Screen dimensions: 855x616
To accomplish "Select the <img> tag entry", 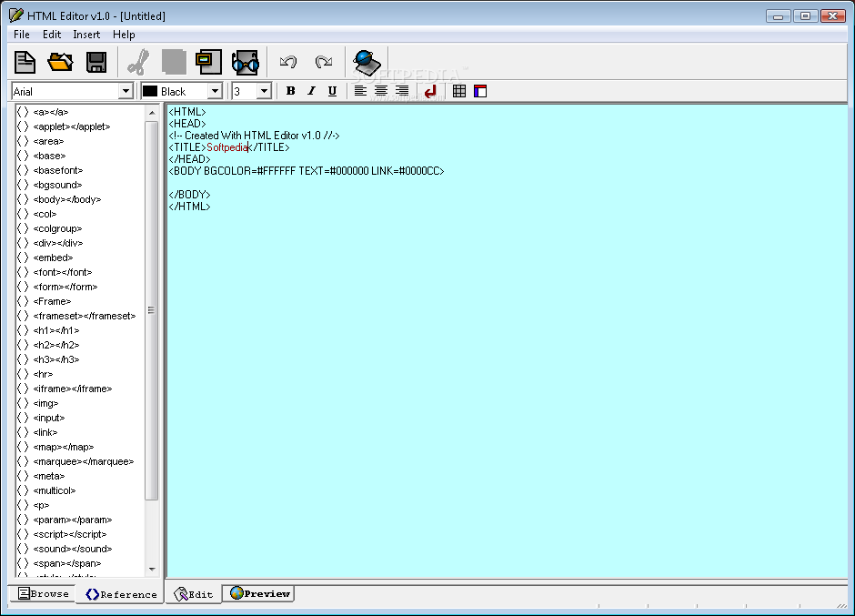I will point(45,403).
